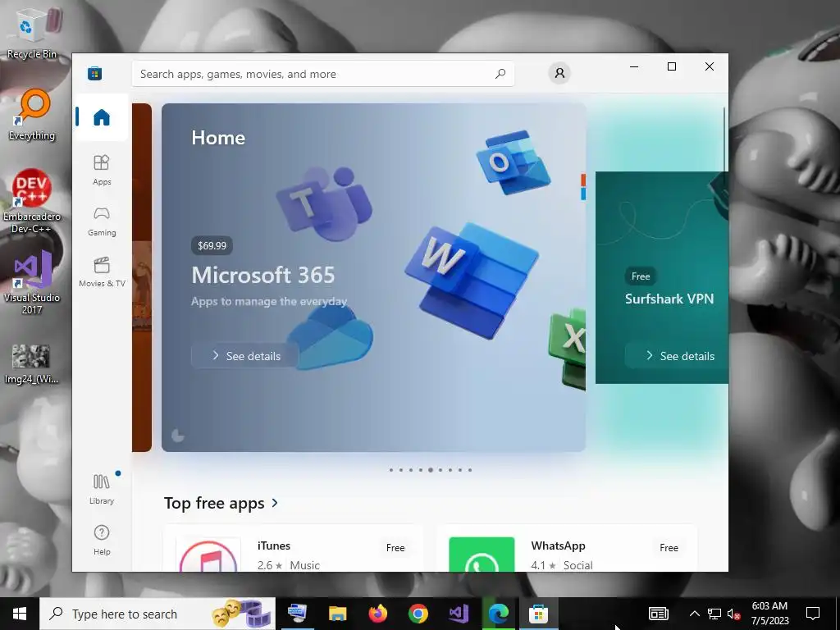Viewport: 840px width, 630px height.
Task: Open Top free apps list
Action: [221, 503]
